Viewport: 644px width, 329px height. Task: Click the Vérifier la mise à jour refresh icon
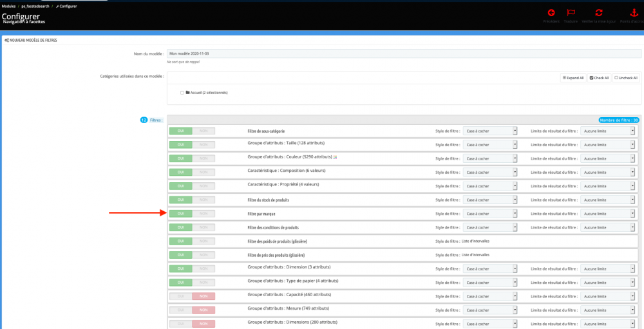click(598, 12)
